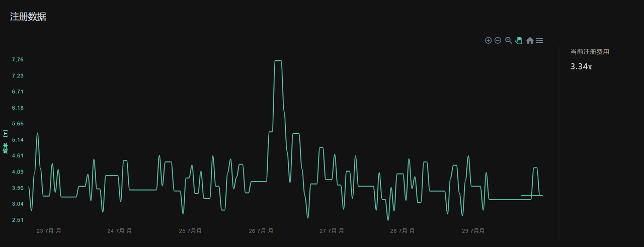Click the 3.34τ current fee value
Image resolution: width=644 pixels, height=247 pixels.
581,66
